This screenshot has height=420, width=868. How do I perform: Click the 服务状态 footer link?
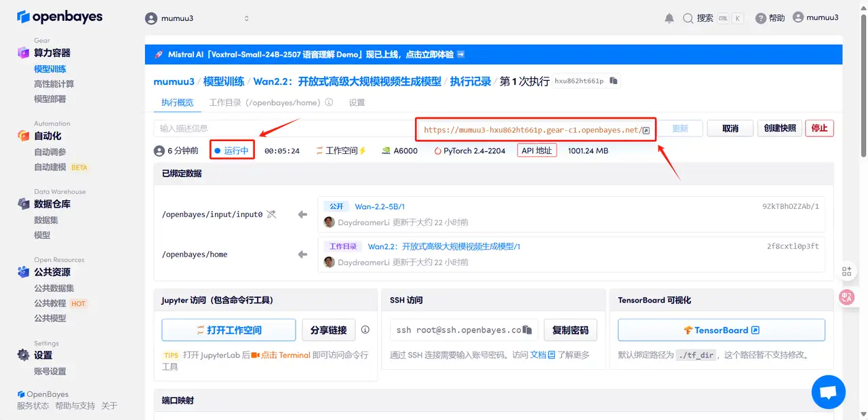click(33, 406)
